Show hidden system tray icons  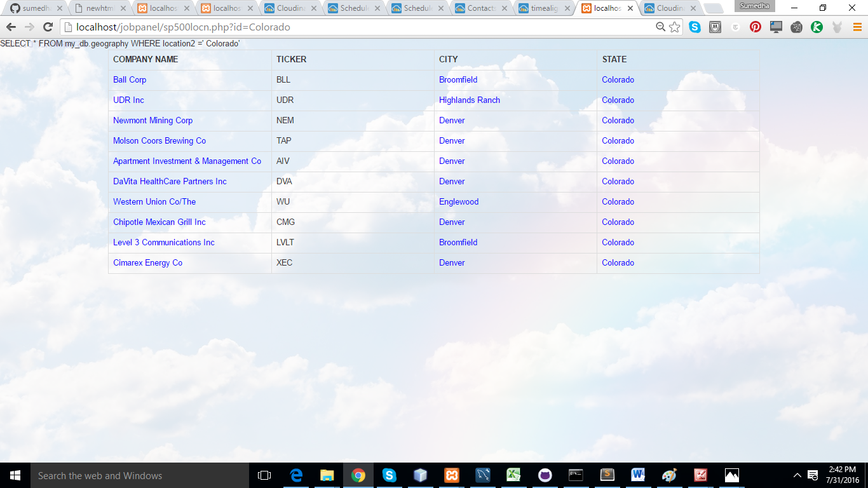click(x=797, y=475)
